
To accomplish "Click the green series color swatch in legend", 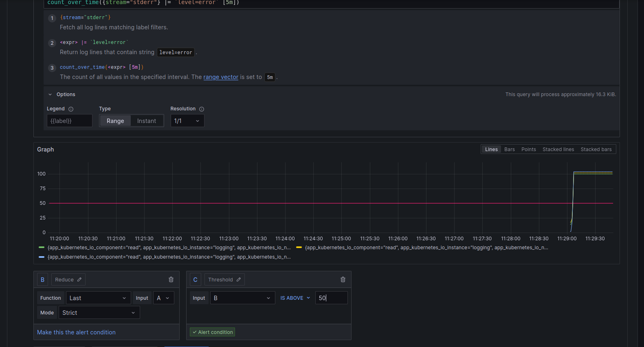I will pos(42,248).
